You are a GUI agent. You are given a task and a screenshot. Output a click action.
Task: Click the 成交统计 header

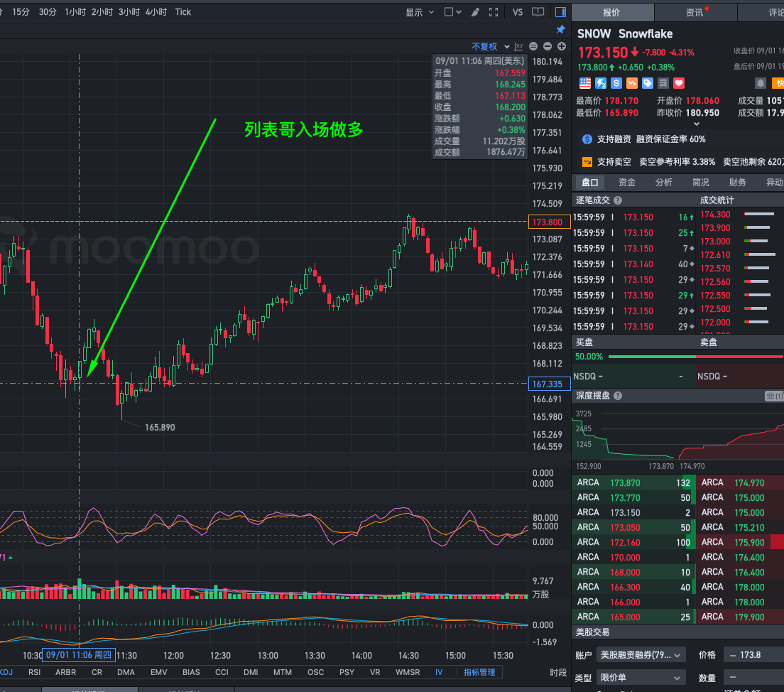coord(717,200)
